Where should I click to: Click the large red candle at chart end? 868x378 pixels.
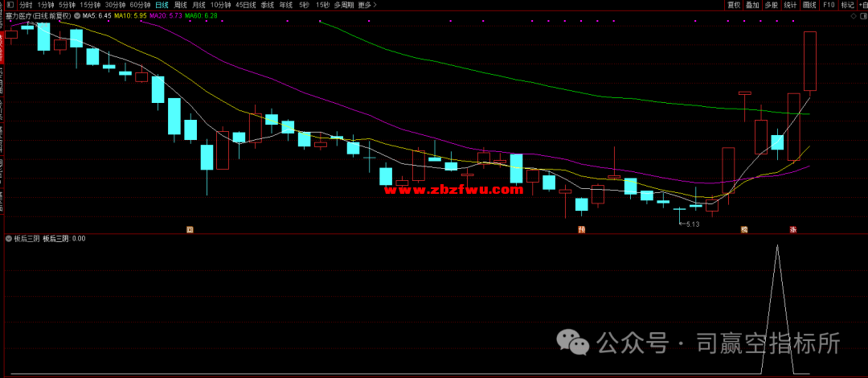point(810,61)
